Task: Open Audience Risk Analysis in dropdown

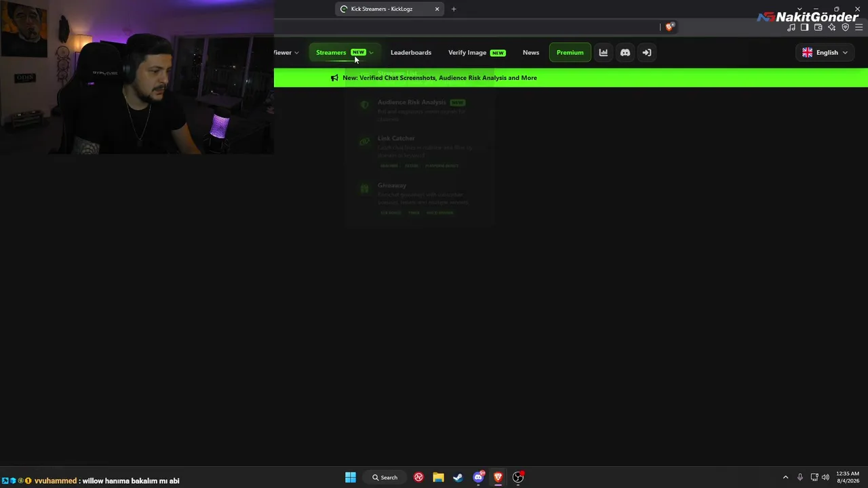Action: click(421, 109)
